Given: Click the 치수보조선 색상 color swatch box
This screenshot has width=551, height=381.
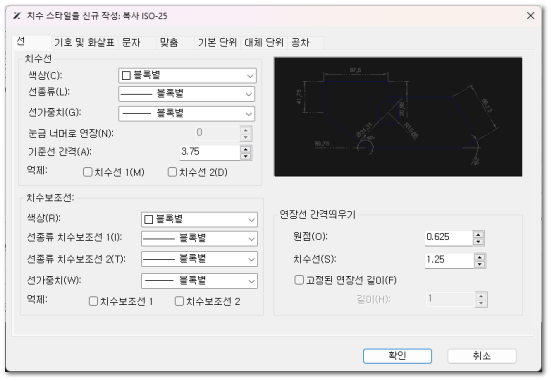Looking at the screenshot, I should click(149, 220).
